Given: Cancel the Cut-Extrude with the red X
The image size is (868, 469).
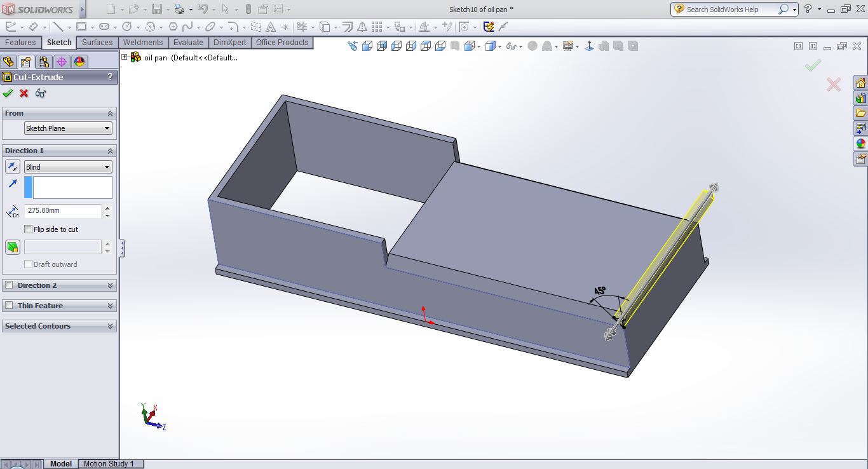Looking at the screenshot, I should click(24, 93).
